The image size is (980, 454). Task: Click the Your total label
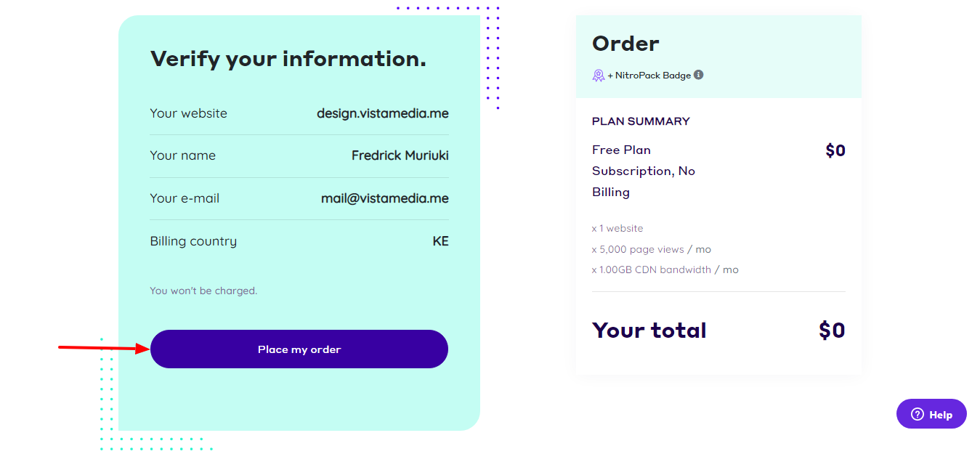point(649,331)
